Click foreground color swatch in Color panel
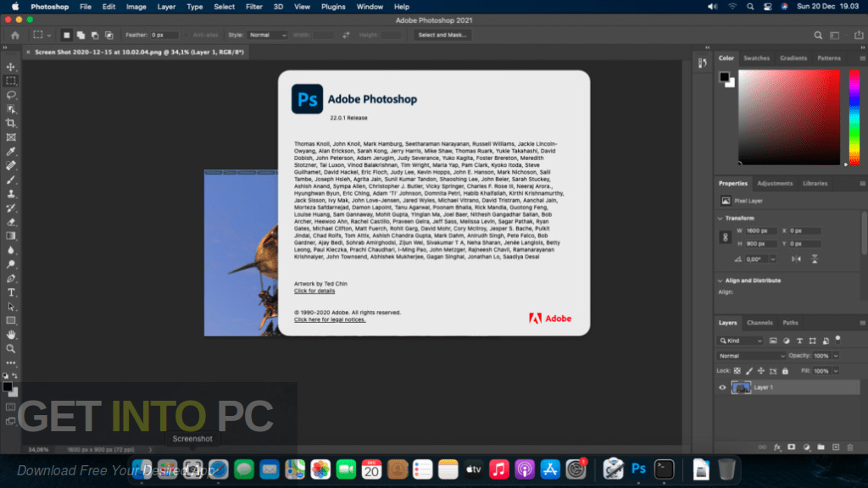This screenshot has height=488, width=868. point(724,77)
